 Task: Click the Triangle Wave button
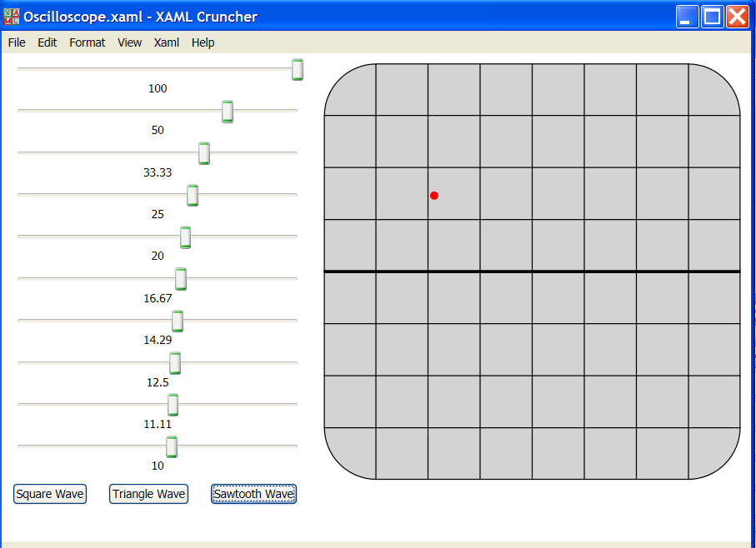click(148, 494)
